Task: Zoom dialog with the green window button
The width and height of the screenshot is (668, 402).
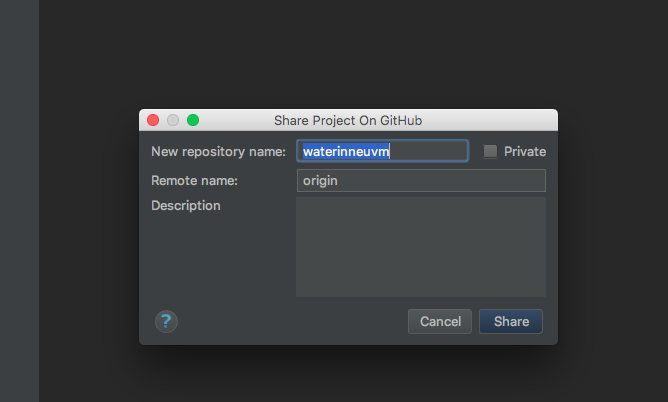Action: click(x=193, y=120)
